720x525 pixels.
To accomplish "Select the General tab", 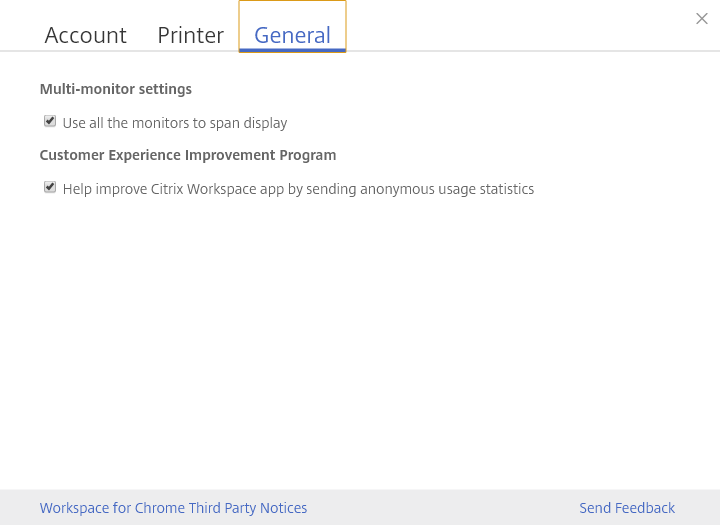I will point(292,35).
